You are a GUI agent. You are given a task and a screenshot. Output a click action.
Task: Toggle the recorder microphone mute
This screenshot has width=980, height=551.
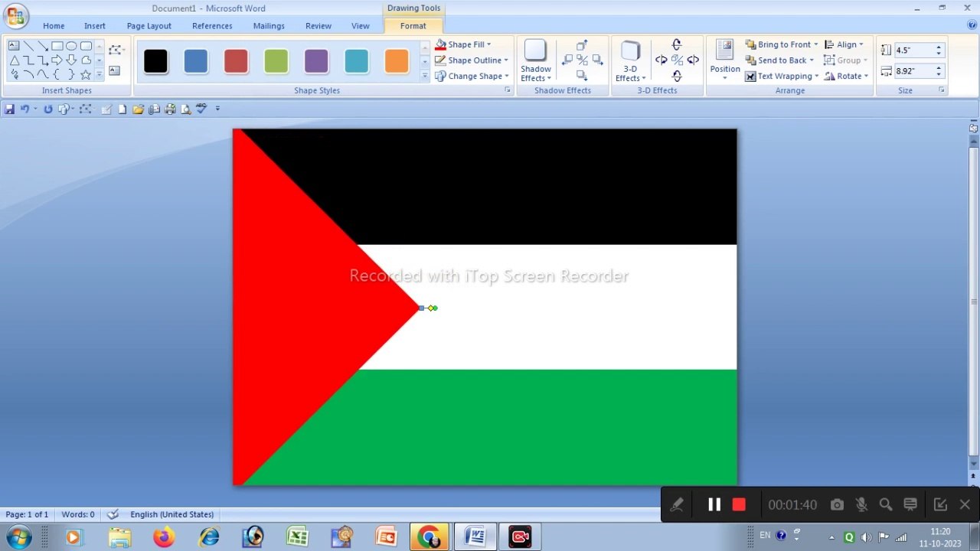(861, 504)
